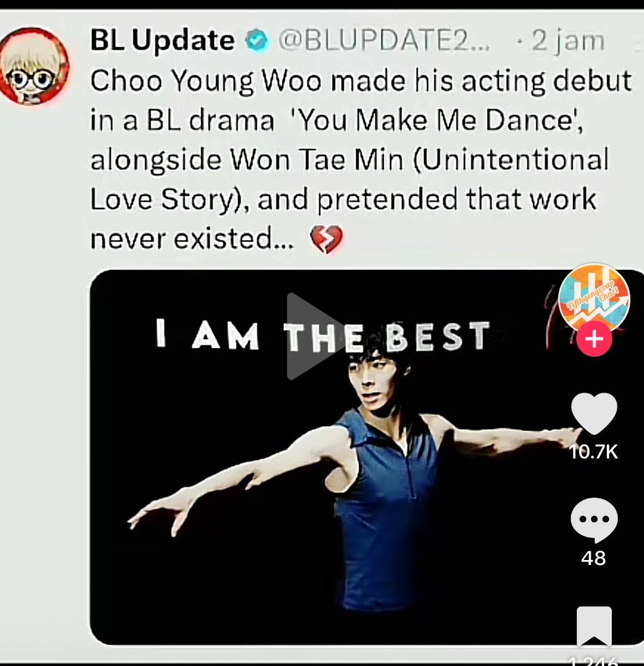The height and width of the screenshot is (666, 644).
Task: Click 'Unintentional Love Story' in the tweet
Action: click(x=349, y=180)
